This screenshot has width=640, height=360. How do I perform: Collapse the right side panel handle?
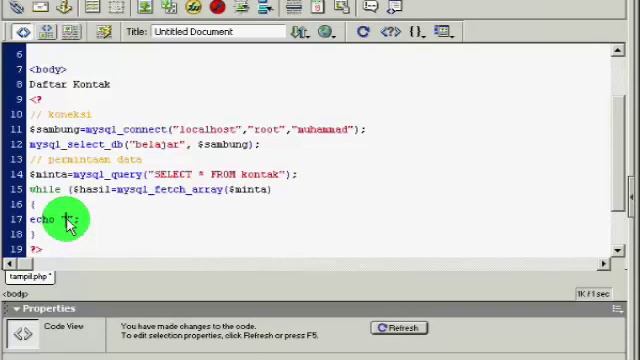coord(632,198)
